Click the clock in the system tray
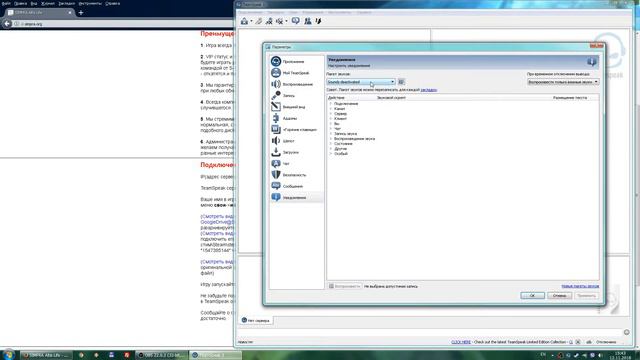 [620, 355]
